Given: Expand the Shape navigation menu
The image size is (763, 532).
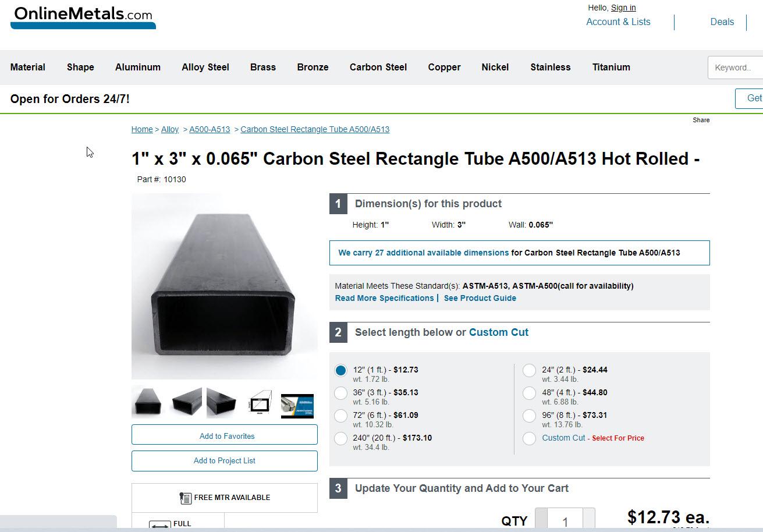Looking at the screenshot, I should click(x=80, y=68).
